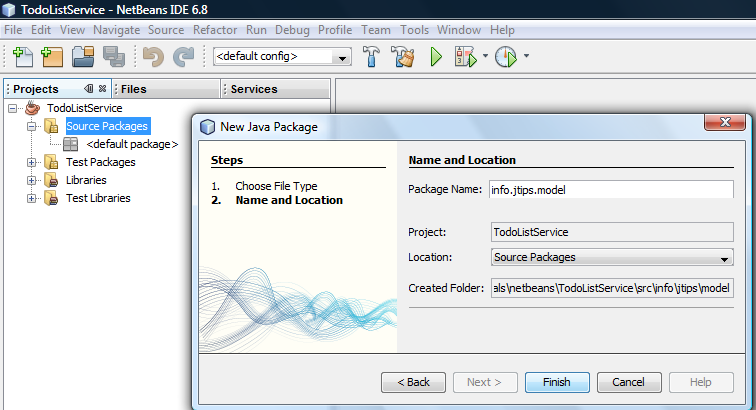Click the Build Project hammer icon

point(371,56)
